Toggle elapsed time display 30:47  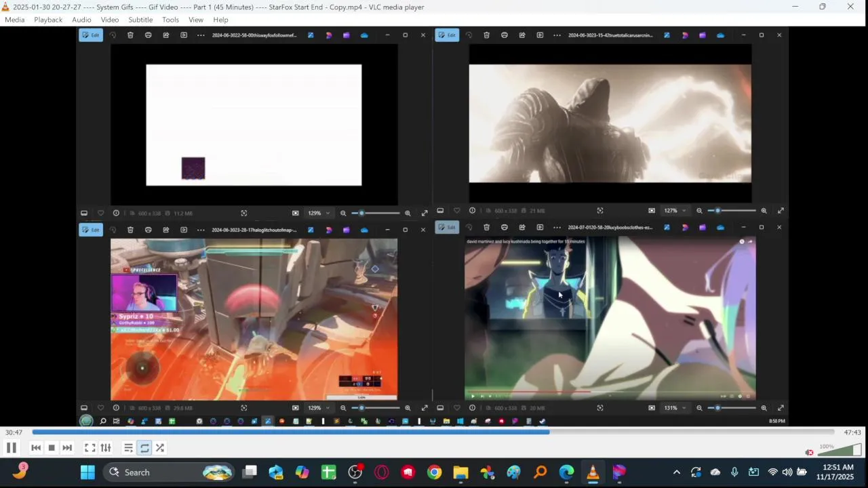click(x=14, y=432)
